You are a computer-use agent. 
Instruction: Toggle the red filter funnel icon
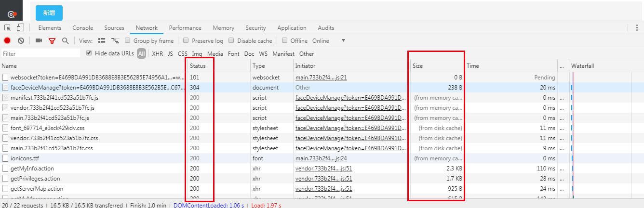coord(52,41)
